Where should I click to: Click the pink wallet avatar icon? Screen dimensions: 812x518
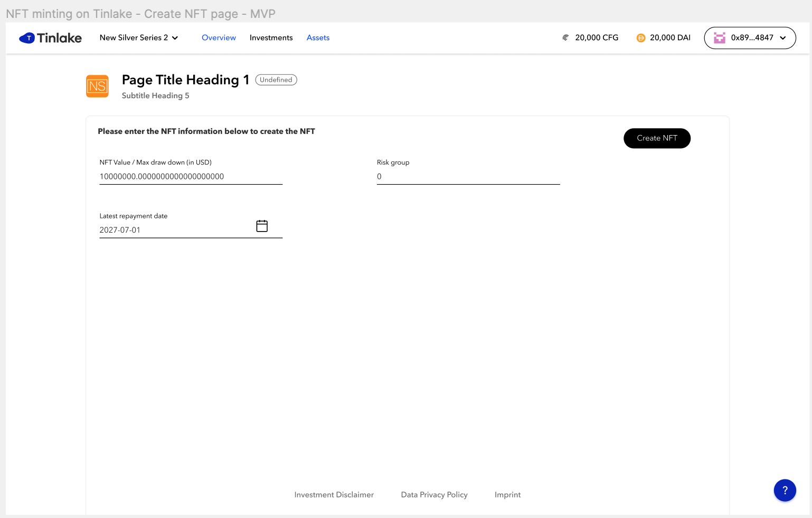click(719, 37)
